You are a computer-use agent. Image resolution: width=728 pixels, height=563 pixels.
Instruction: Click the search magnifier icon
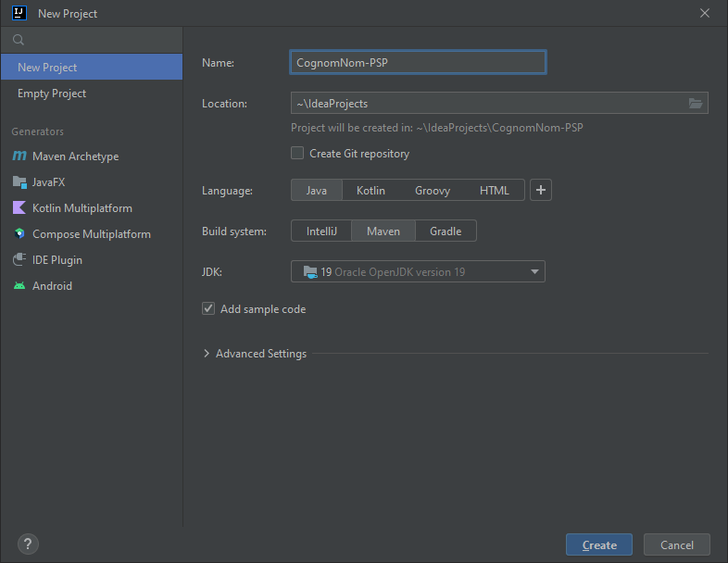click(x=18, y=41)
